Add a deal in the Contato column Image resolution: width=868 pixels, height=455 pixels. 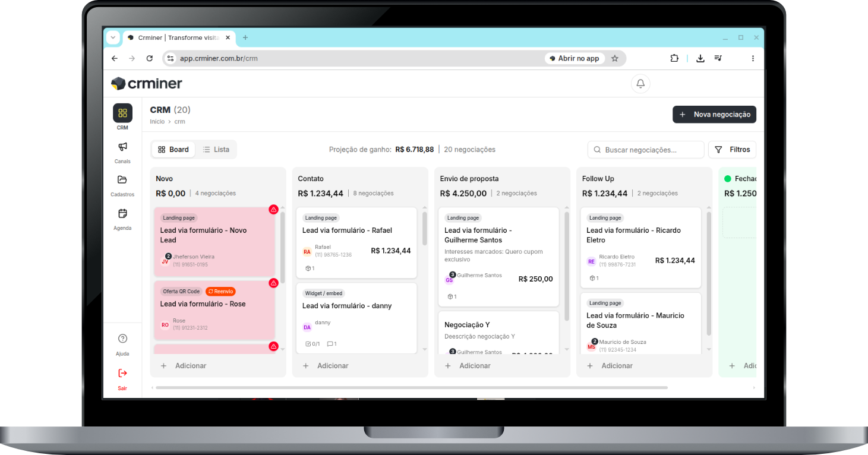tap(326, 366)
